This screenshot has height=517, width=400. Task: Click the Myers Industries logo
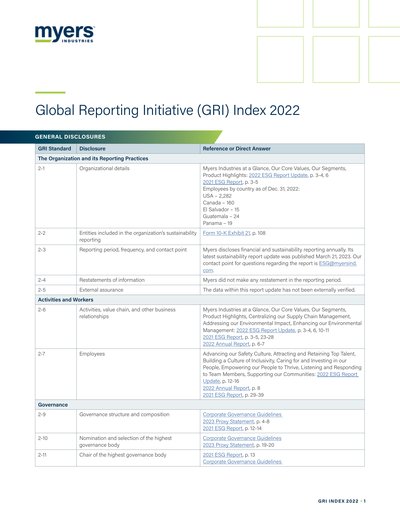tap(65, 34)
